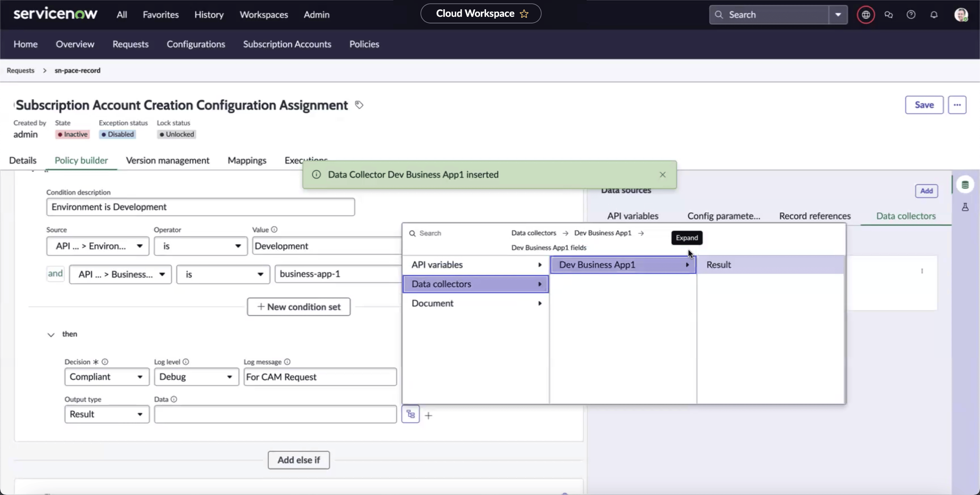980x495 pixels.
Task: Go to Subscription Accounts page
Action: (287, 44)
